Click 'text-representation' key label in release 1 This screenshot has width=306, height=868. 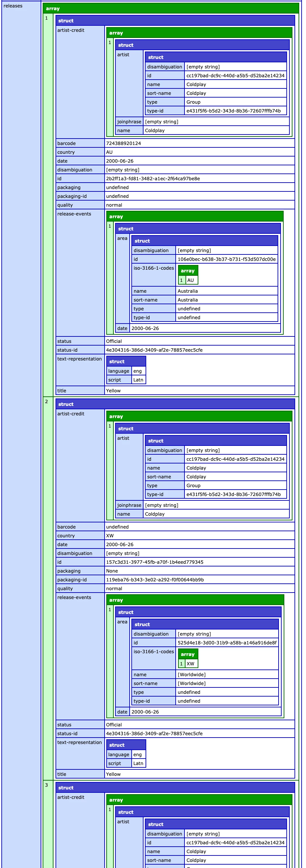(x=80, y=359)
